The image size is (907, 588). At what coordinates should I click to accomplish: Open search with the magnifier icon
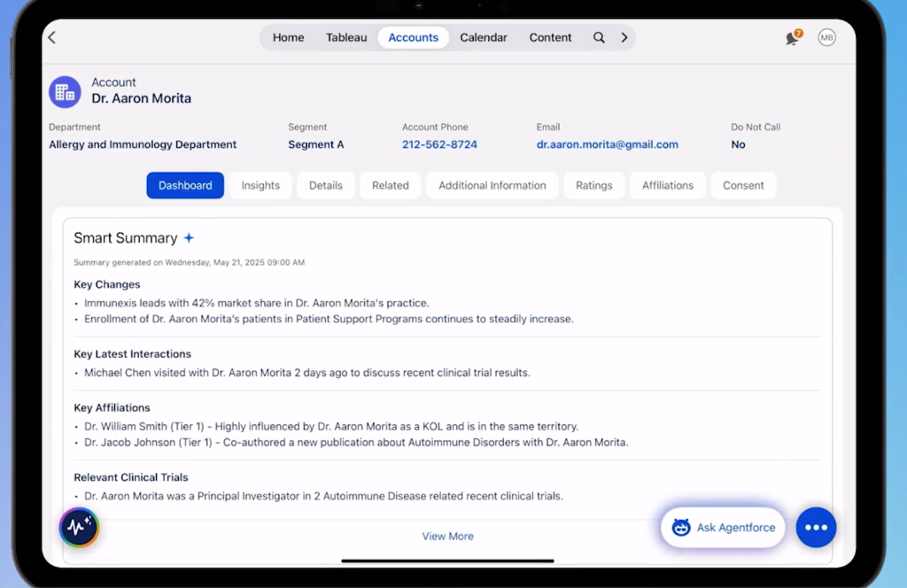point(599,37)
